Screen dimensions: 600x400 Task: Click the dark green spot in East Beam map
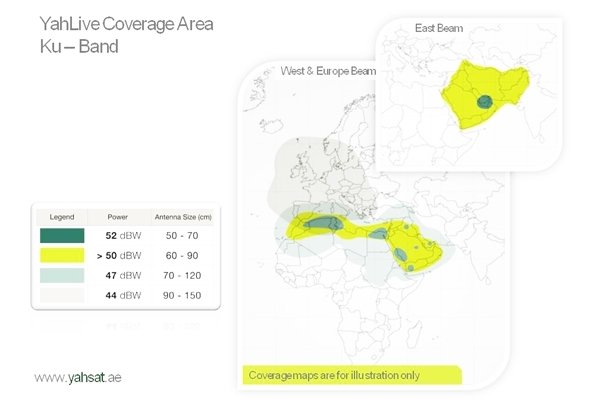[485, 101]
